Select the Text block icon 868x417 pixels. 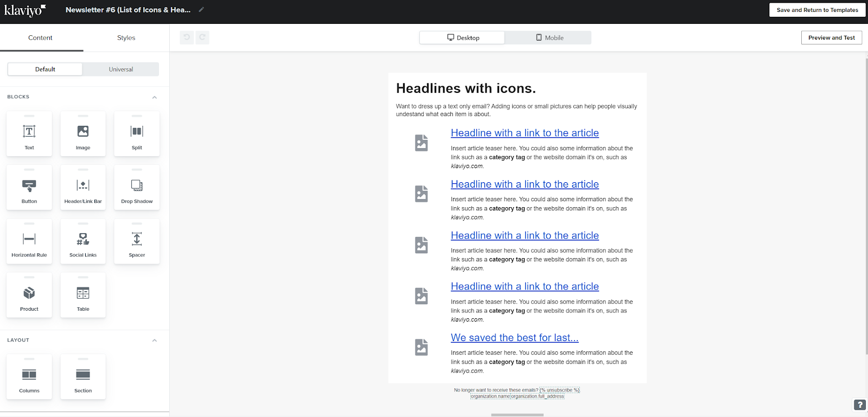[29, 132]
